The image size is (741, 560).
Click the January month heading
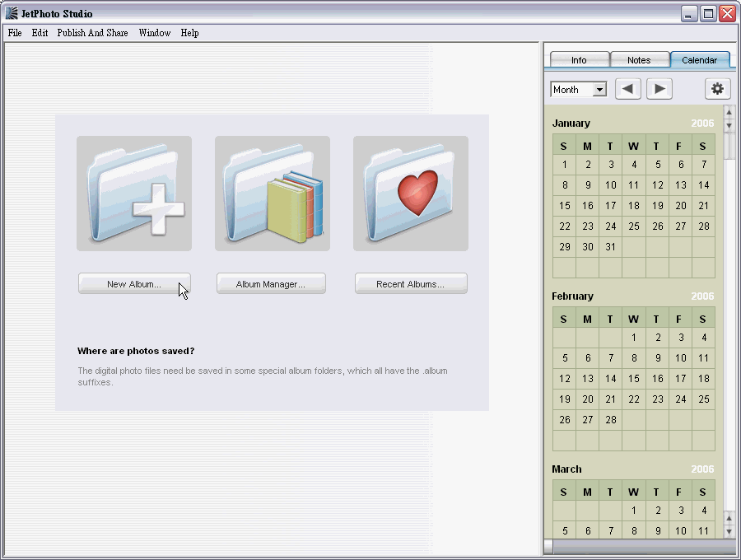(571, 124)
